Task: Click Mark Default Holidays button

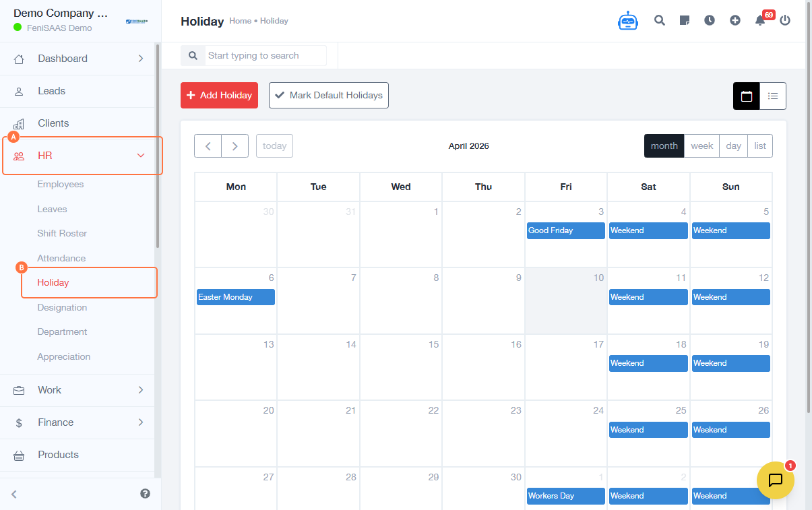Action: (x=329, y=96)
